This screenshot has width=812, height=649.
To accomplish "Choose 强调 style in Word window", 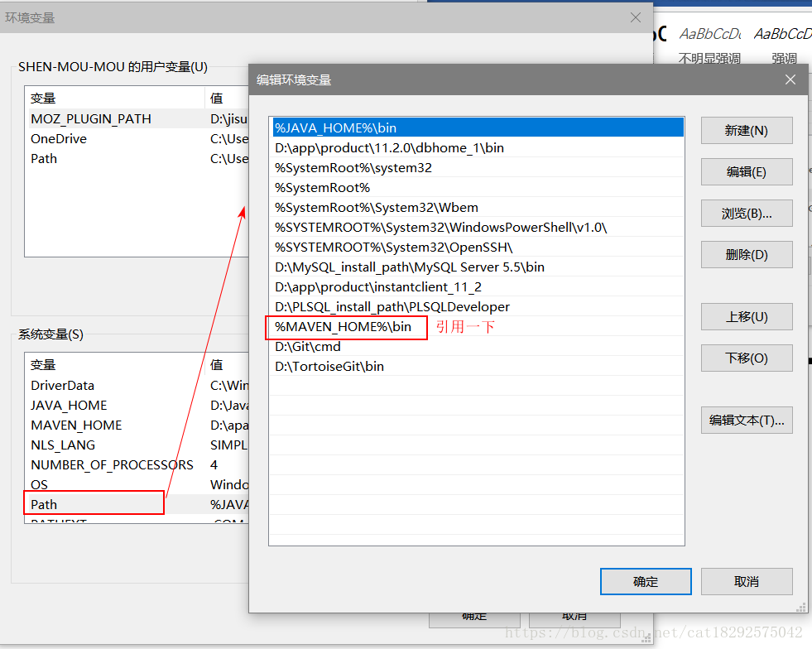I will (x=782, y=46).
